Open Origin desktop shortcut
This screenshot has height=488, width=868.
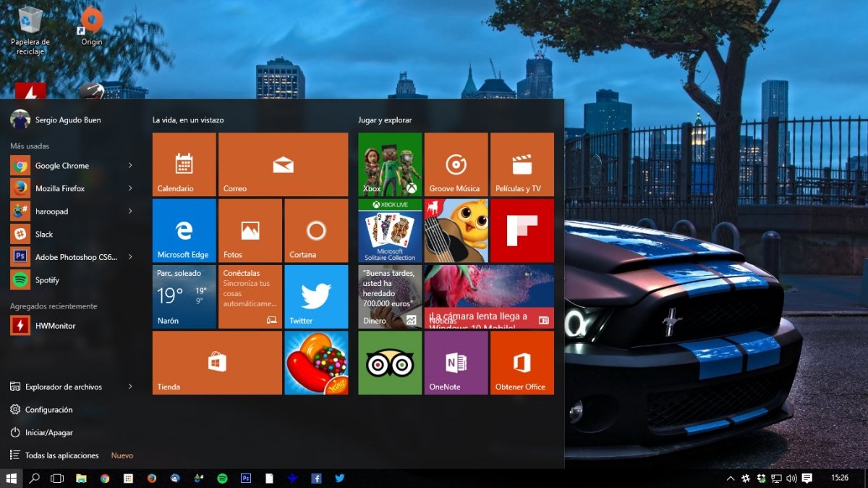(92, 27)
